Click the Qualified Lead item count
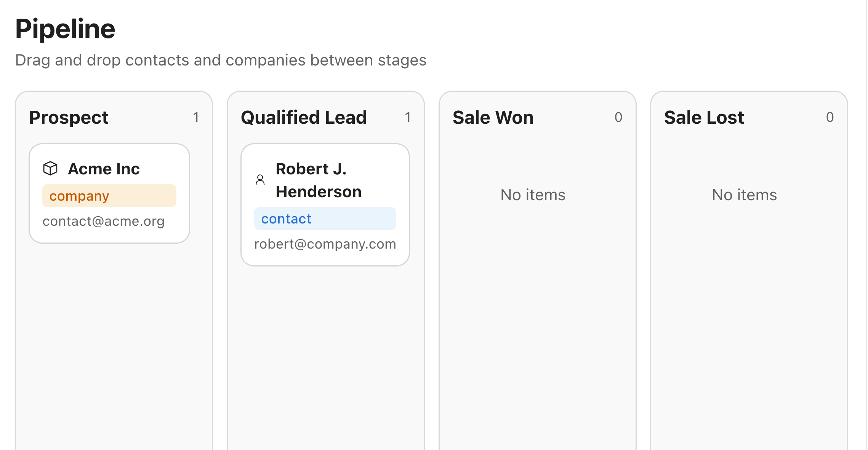Viewport: 868px width, 450px height. (408, 117)
